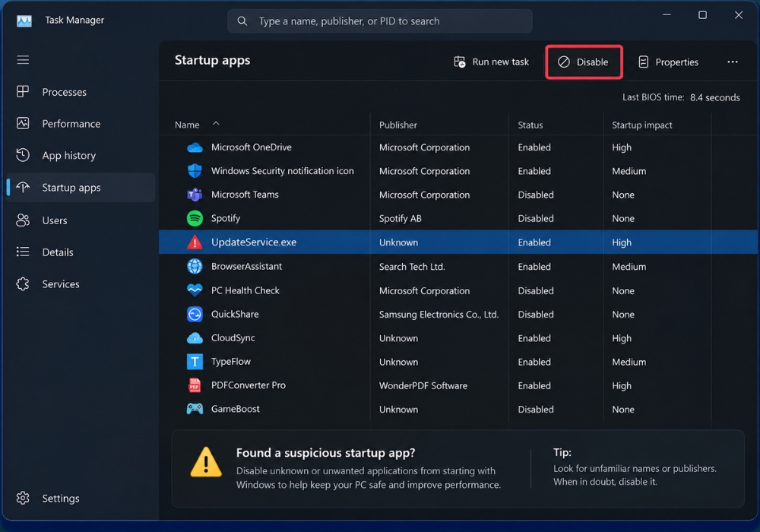Select the CloudSync row name
The height and width of the screenshot is (532, 760).
click(x=233, y=338)
